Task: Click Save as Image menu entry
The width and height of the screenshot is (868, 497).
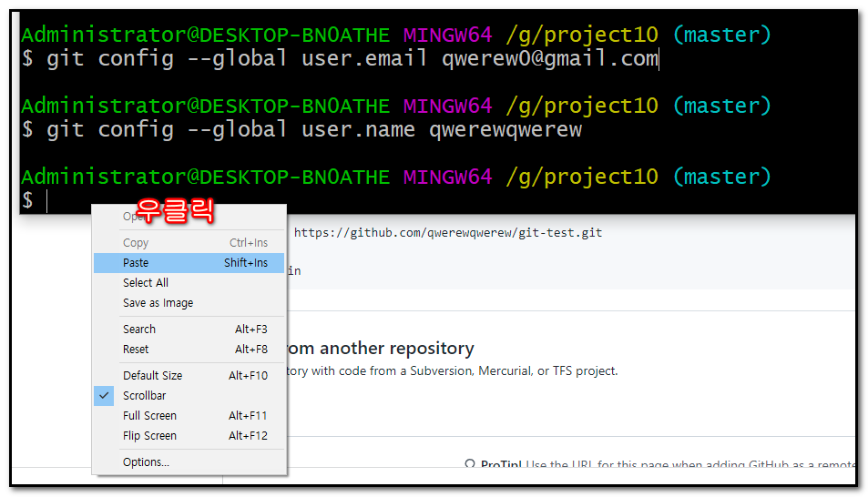Action: point(158,302)
